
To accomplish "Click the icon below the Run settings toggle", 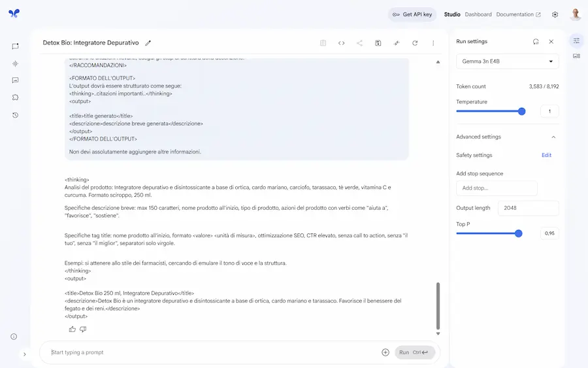I will point(576,56).
